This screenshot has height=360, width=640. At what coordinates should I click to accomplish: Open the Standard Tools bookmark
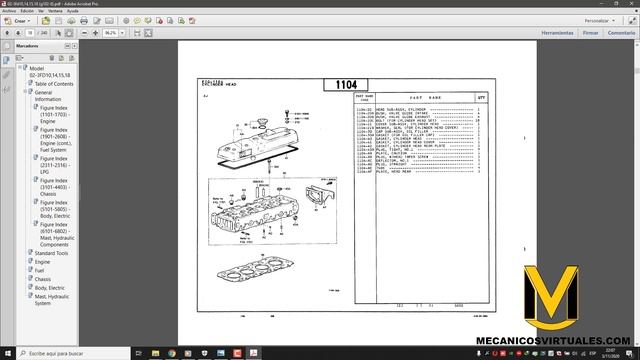coord(51,253)
